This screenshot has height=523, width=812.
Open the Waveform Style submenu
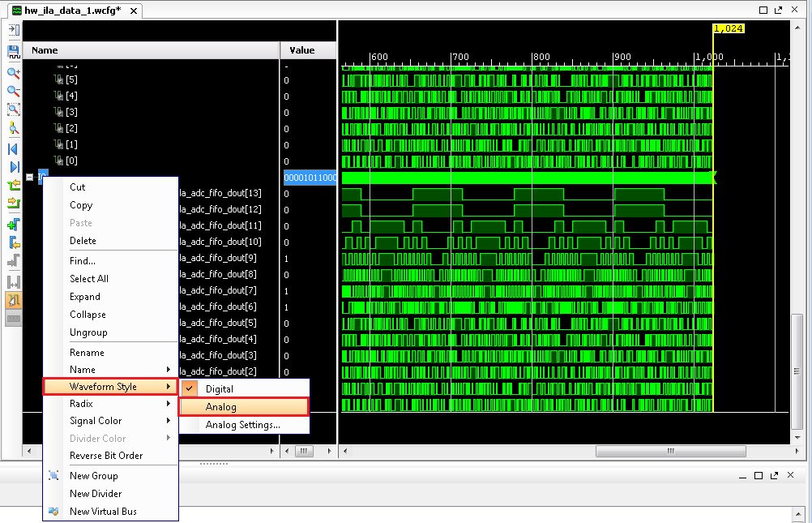click(x=111, y=387)
